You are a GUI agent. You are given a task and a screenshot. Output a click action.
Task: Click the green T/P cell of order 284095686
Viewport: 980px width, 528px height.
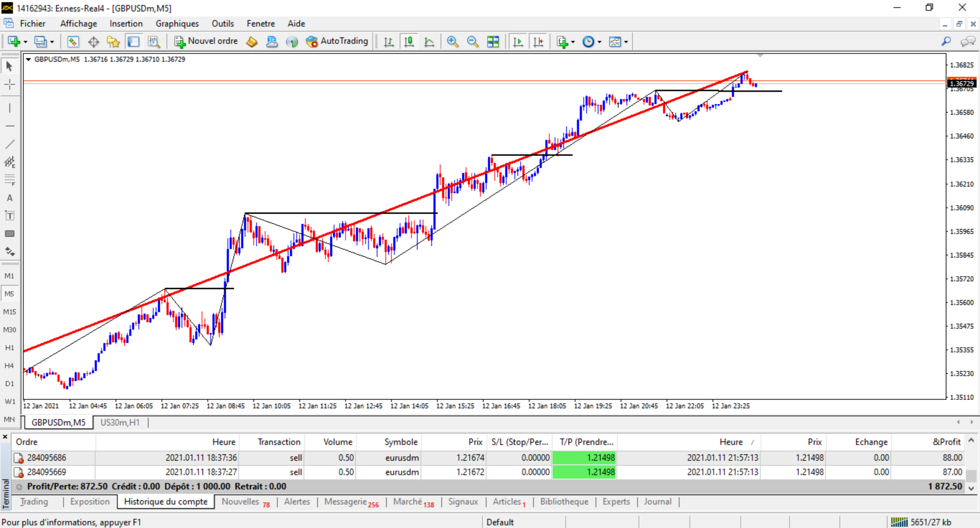584,458
